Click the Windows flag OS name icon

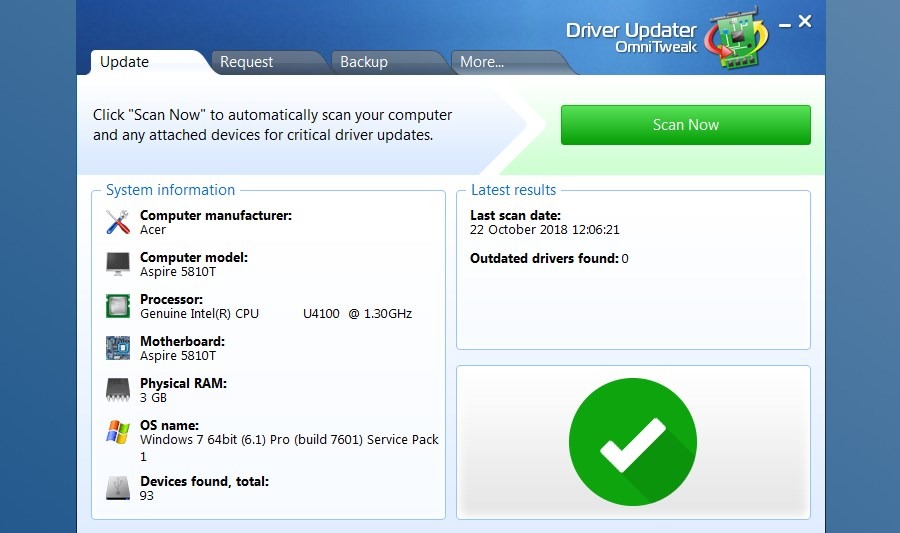click(118, 431)
